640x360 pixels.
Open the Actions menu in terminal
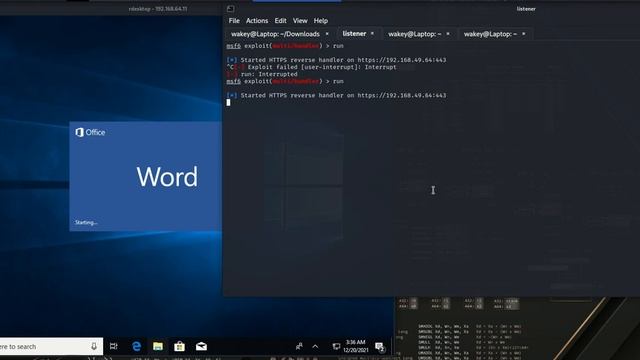point(257,21)
